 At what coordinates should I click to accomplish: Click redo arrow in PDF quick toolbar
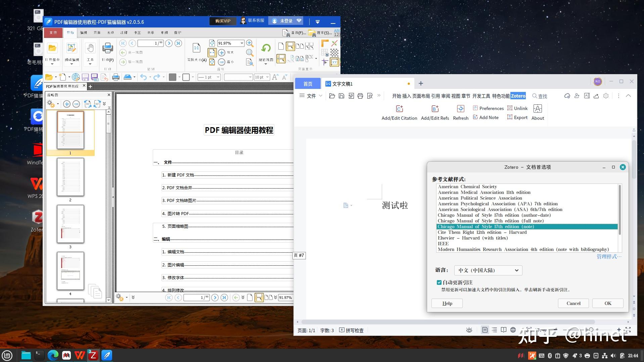coord(156,77)
